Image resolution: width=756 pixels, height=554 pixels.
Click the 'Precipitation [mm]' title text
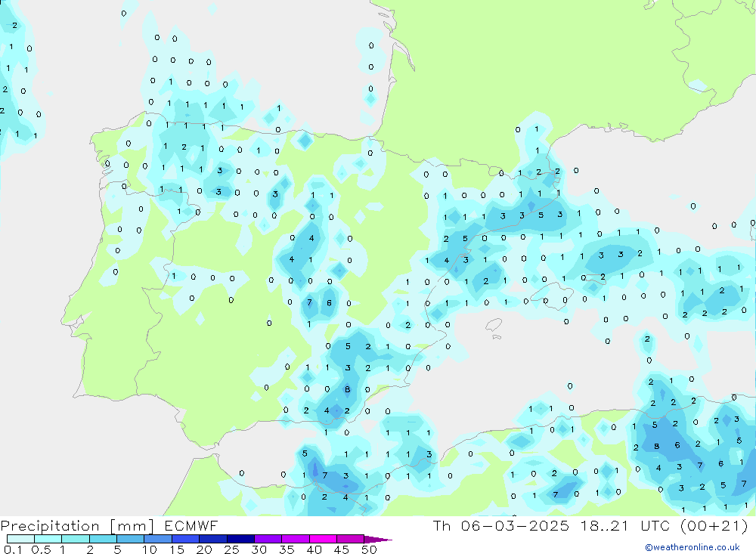pyautogui.click(x=77, y=526)
